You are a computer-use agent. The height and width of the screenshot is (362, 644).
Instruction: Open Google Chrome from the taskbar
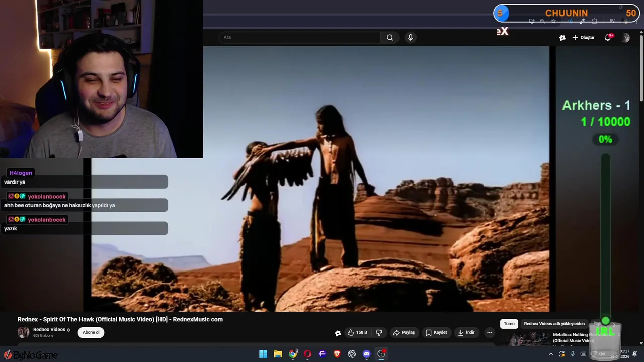(x=293, y=354)
